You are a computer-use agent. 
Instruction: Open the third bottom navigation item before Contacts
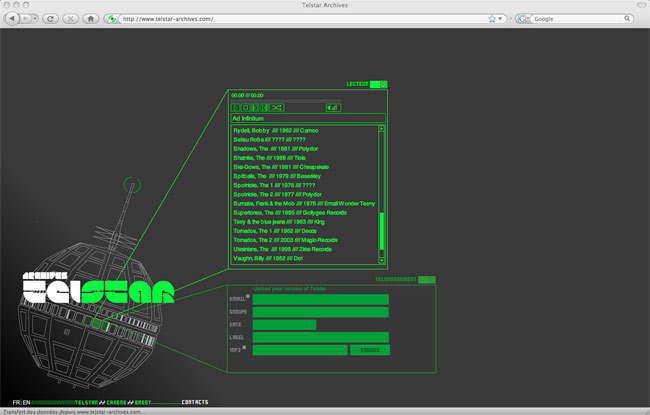pos(143,402)
